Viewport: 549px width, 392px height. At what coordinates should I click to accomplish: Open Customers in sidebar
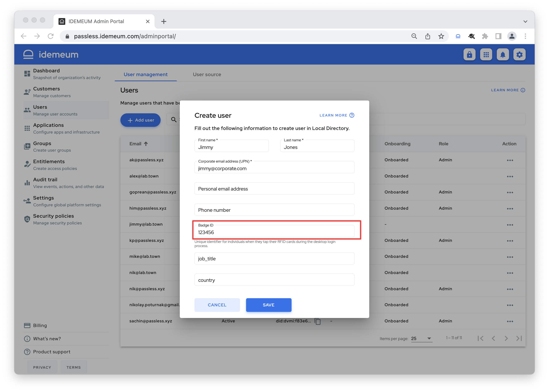pos(66,92)
